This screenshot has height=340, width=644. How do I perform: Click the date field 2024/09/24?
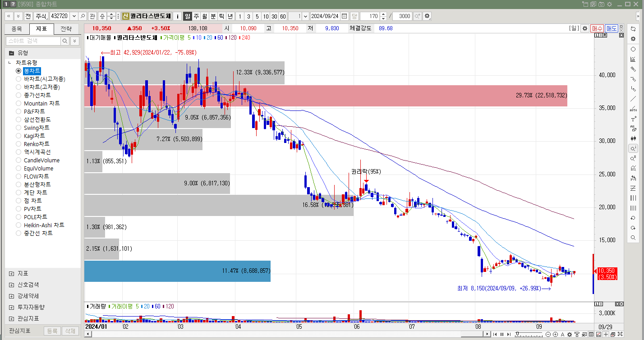pos(326,16)
